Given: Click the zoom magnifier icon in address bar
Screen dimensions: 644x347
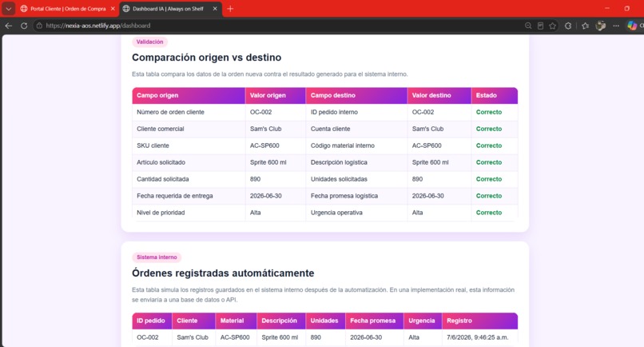Looking at the screenshot, I should point(528,26).
